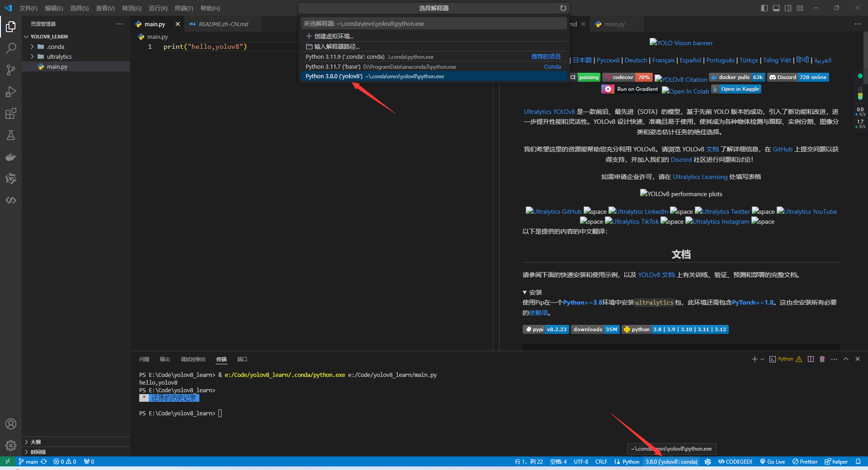Click 空格: 4 indentation setting
This screenshot has width=868, height=470.
(x=558, y=461)
